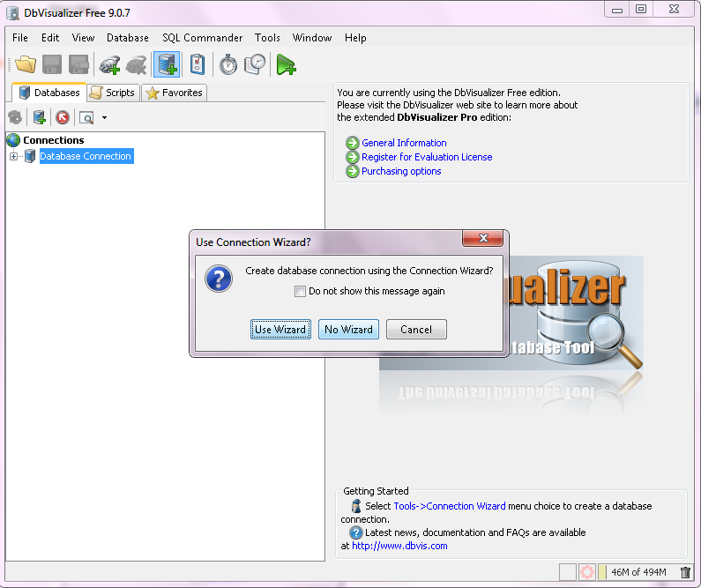Open the View menu
This screenshot has height=588, width=701.
point(83,38)
